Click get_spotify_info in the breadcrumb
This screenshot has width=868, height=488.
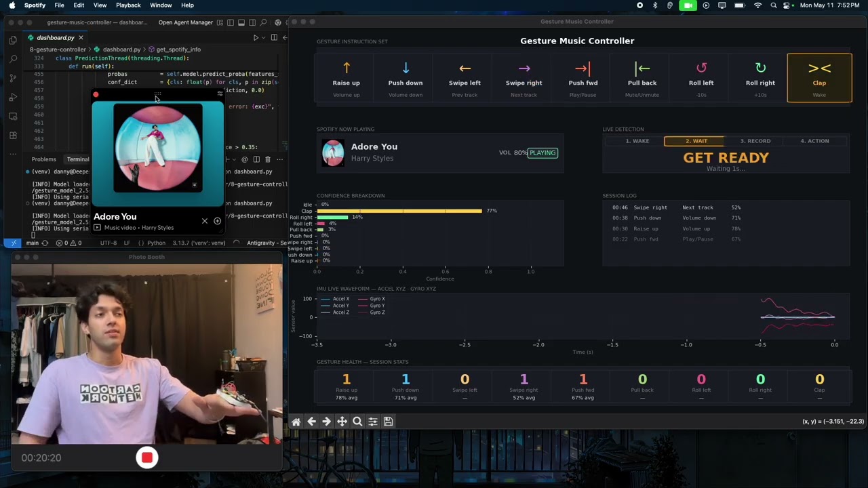(x=178, y=49)
